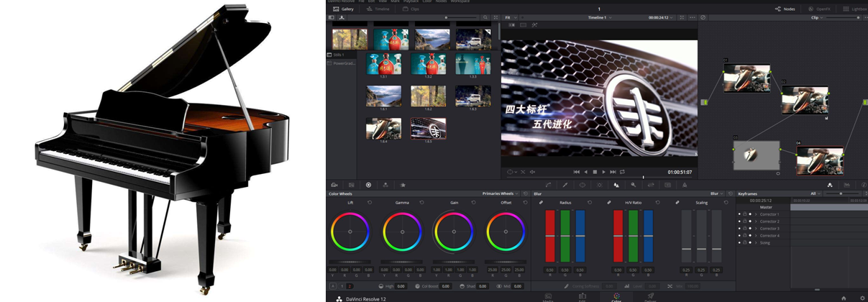Select the Blur palette icon

click(616, 185)
